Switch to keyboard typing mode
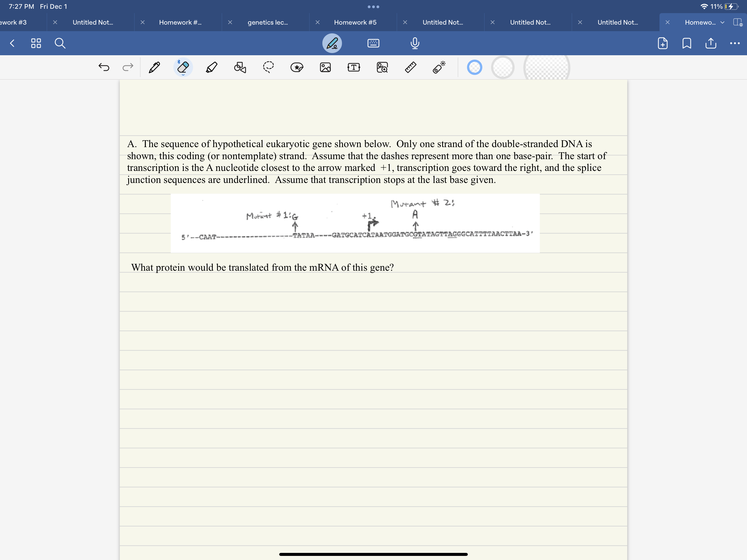Image resolution: width=747 pixels, height=560 pixels. coord(373,43)
